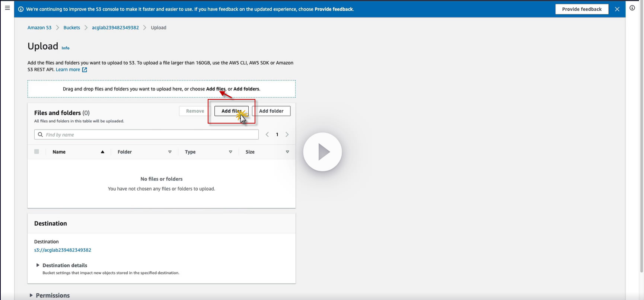Click the Add files button
Viewport: 644px width, 300px height.
coord(232,111)
